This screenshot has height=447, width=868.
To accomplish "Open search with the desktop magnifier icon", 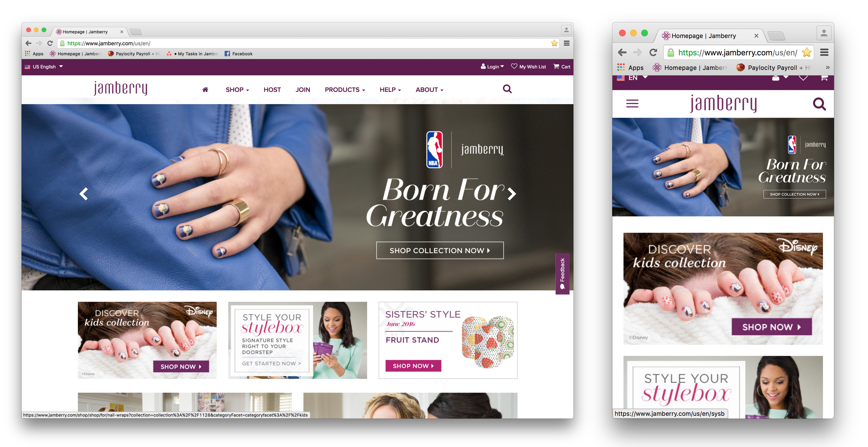I will 507,89.
